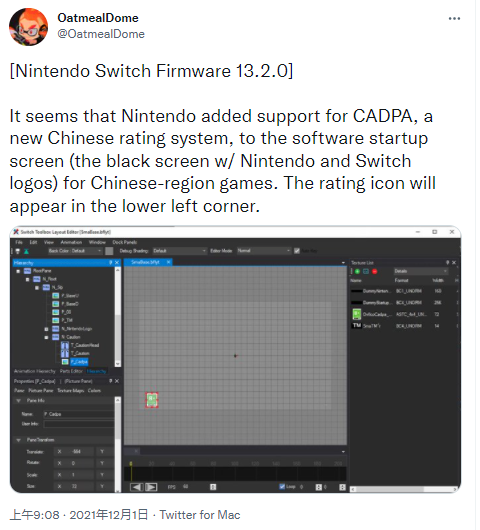Collapse the N_Caution tree node
Viewport: 480px width, 530px height.
click(x=46, y=337)
